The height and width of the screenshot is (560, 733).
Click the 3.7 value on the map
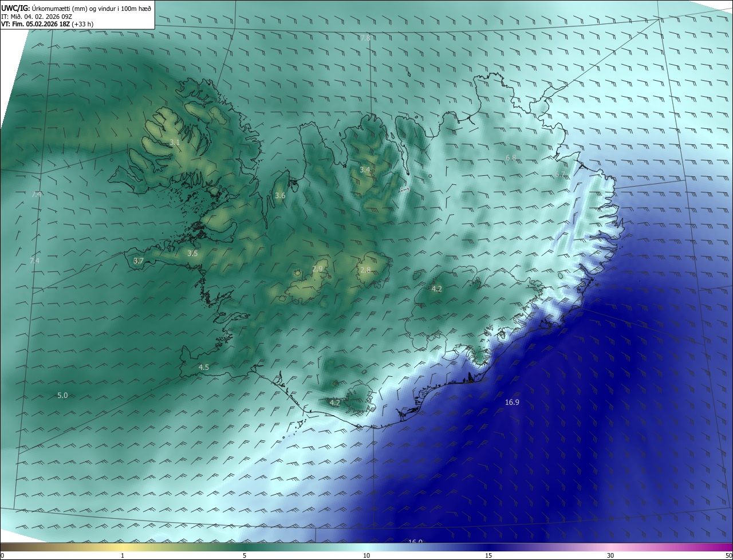(x=138, y=261)
